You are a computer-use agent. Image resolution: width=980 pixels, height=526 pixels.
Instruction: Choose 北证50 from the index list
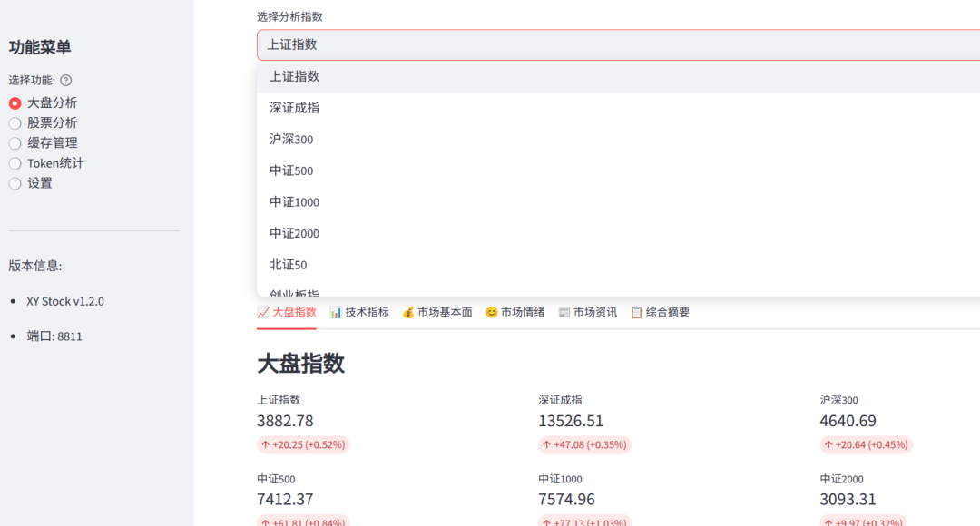[x=289, y=265]
